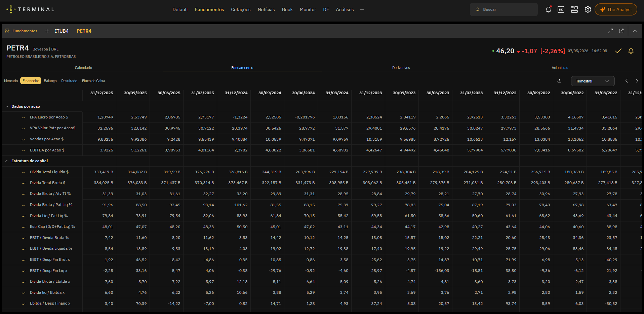Open Book workspace
This screenshot has height=314, width=644.
pos(287,9)
